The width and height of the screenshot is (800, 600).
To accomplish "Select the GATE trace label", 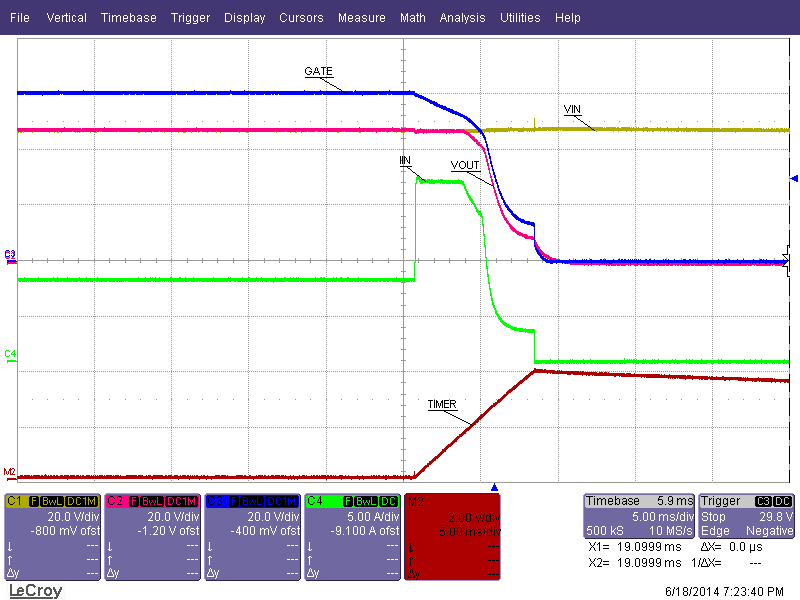I will click(x=318, y=72).
